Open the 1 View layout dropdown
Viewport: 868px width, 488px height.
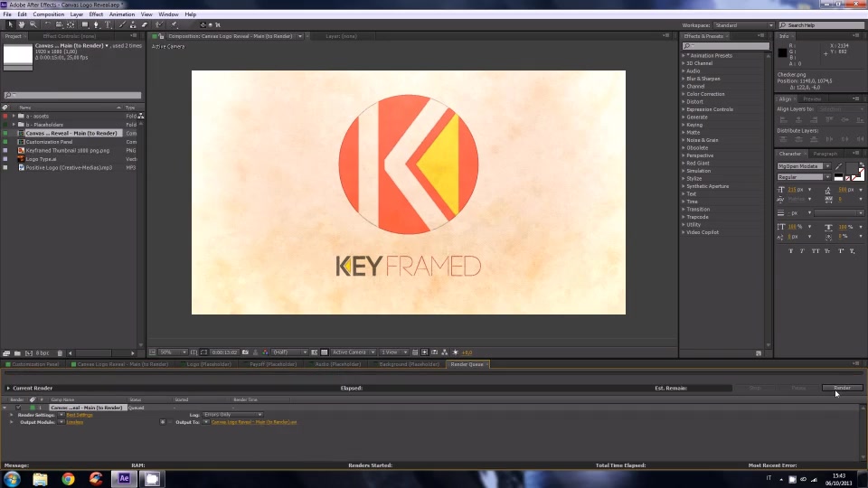pyautogui.click(x=394, y=352)
